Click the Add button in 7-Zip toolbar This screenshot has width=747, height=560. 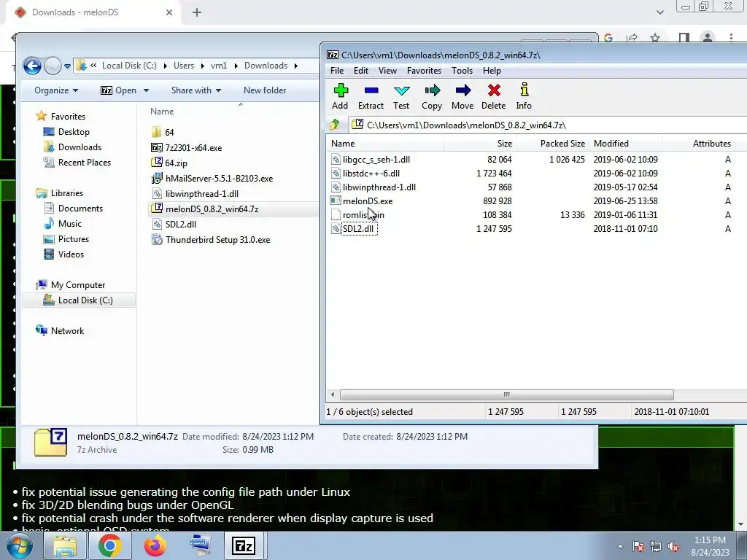pyautogui.click(x=340, y=97)
